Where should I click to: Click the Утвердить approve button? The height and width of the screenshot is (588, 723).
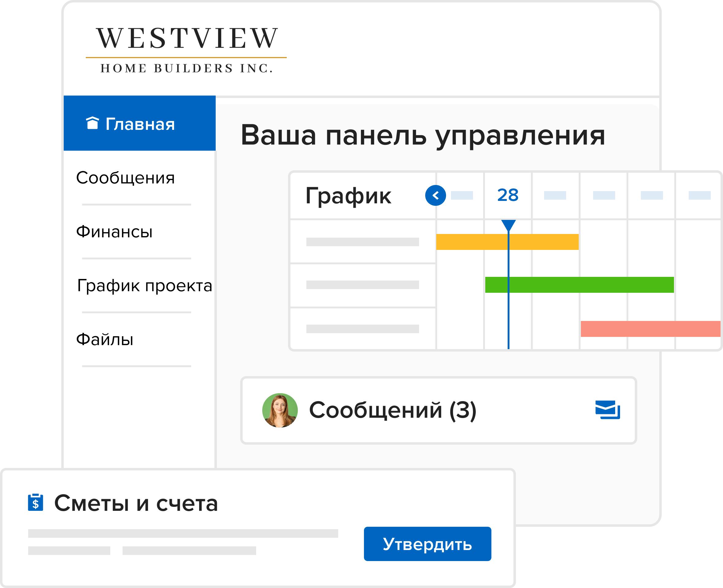pyautogui.click(x=428, y=544)
